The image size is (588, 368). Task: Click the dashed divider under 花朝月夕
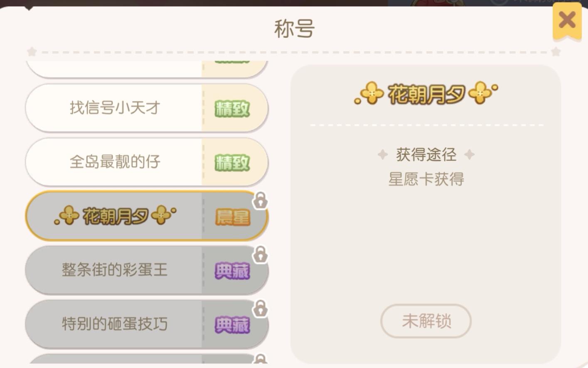click(x=427, y=124)
